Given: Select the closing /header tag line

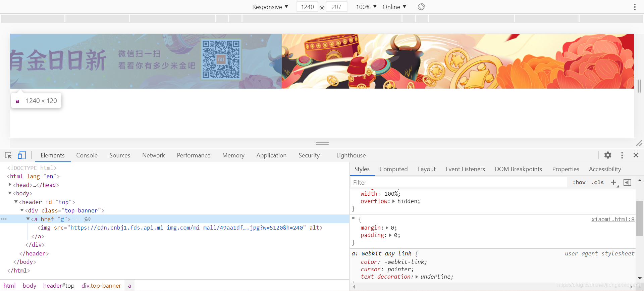Looking at the screenshot, I should pos(34,253).
